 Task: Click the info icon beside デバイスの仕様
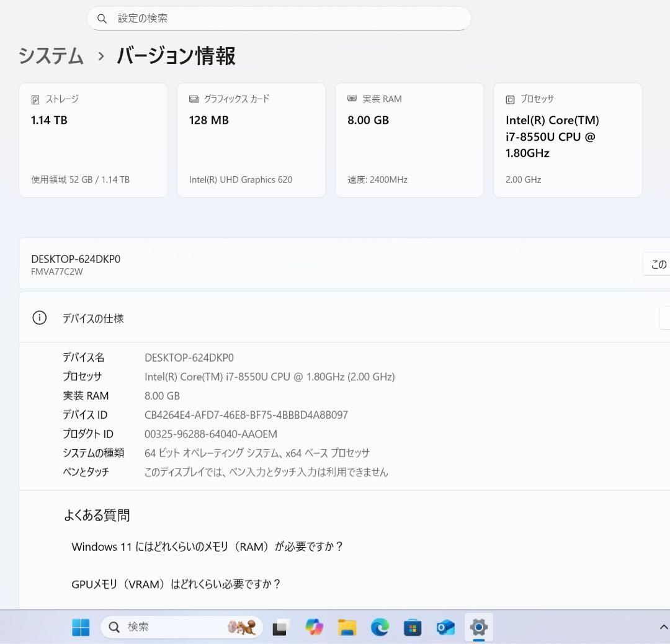(x=39, y=318)
